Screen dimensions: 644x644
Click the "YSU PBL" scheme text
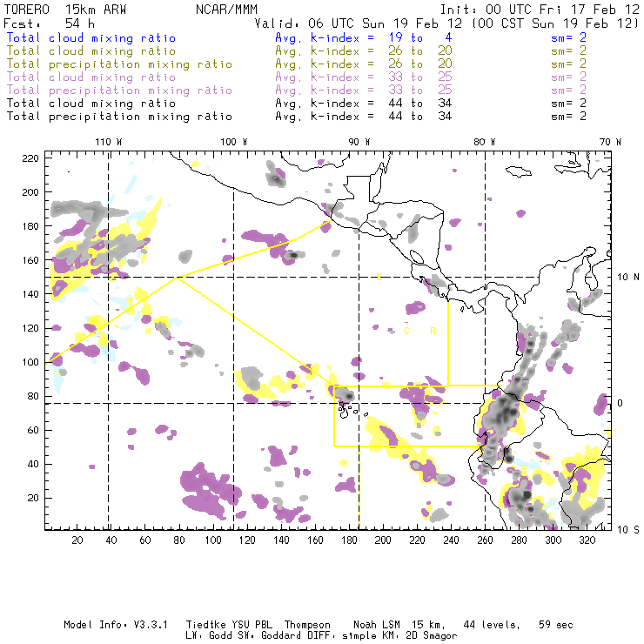coord(252,625)
